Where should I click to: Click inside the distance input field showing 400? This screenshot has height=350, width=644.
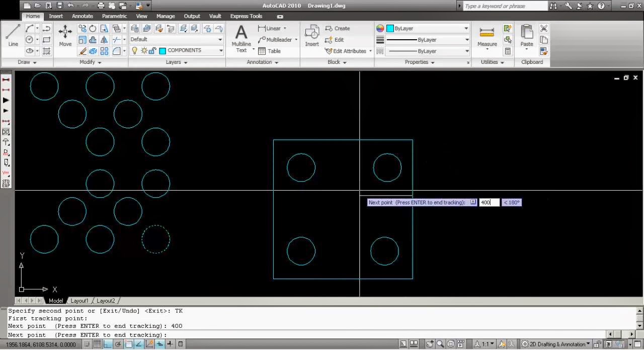[x=488, y=202]
